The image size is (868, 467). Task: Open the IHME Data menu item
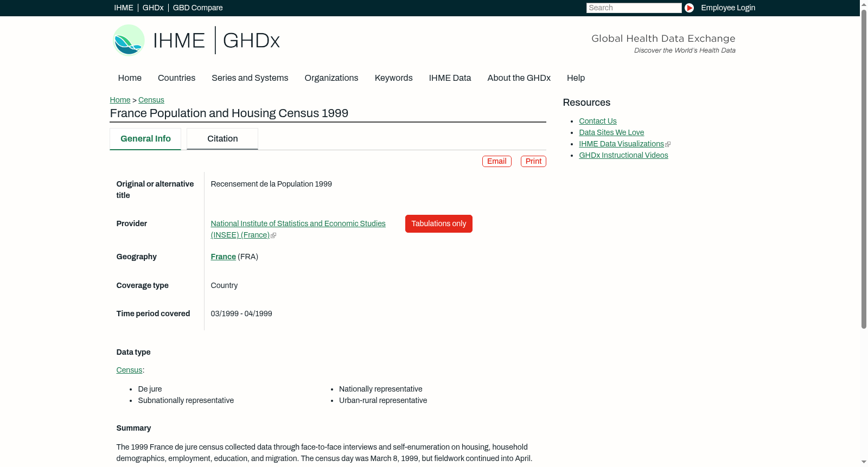pyautogui.click(x=450, y=78)
